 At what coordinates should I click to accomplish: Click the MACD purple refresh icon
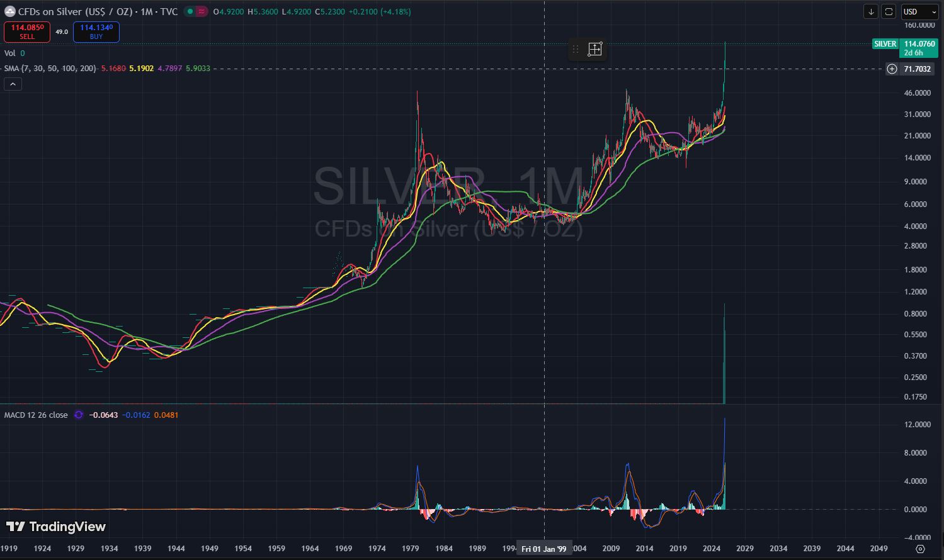(79, 415)
